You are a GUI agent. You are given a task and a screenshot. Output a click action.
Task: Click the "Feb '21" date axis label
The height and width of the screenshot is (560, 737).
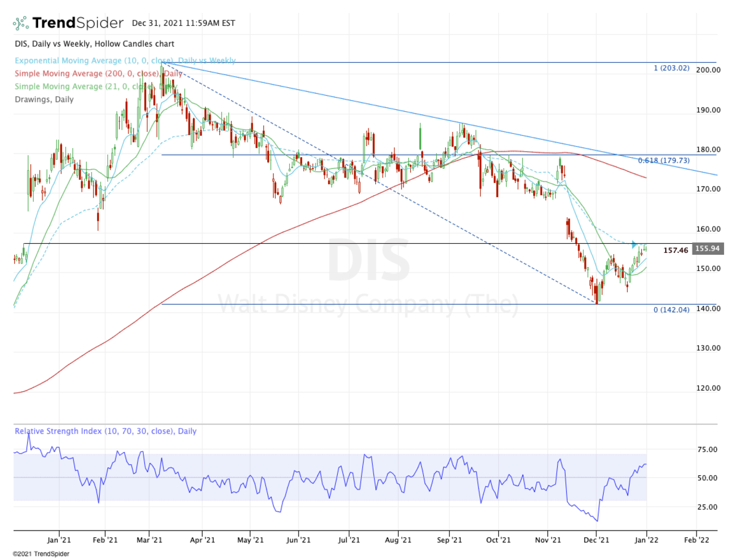click(x=105, y=540)
